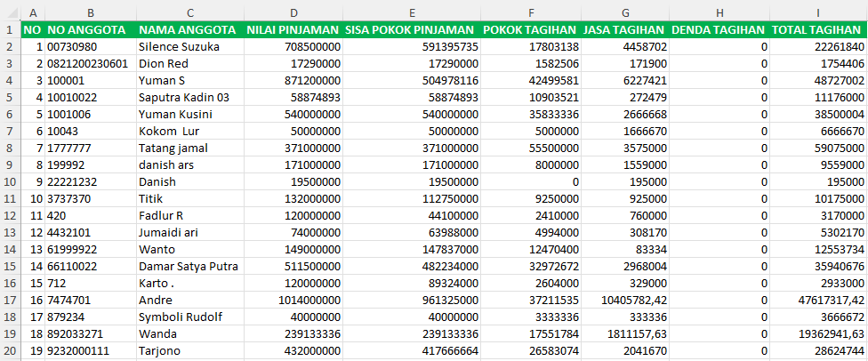Click remaining principal 504978116

(x=411, y=80)
